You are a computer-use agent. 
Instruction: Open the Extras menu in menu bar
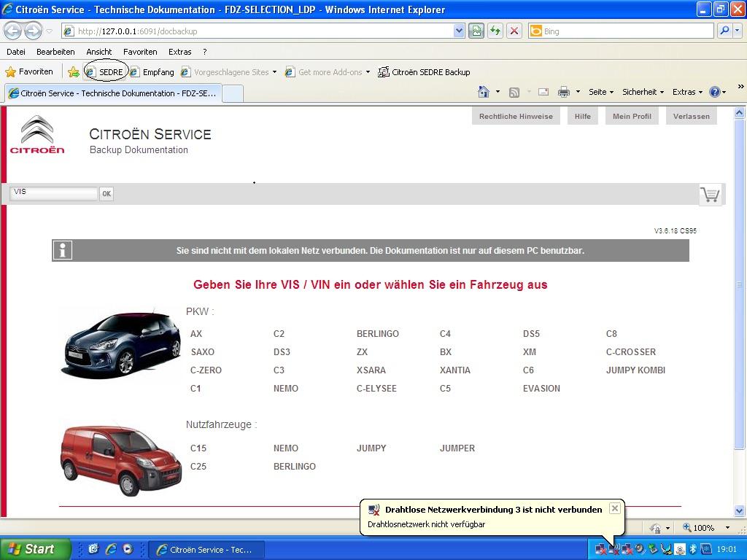[180, 52]
